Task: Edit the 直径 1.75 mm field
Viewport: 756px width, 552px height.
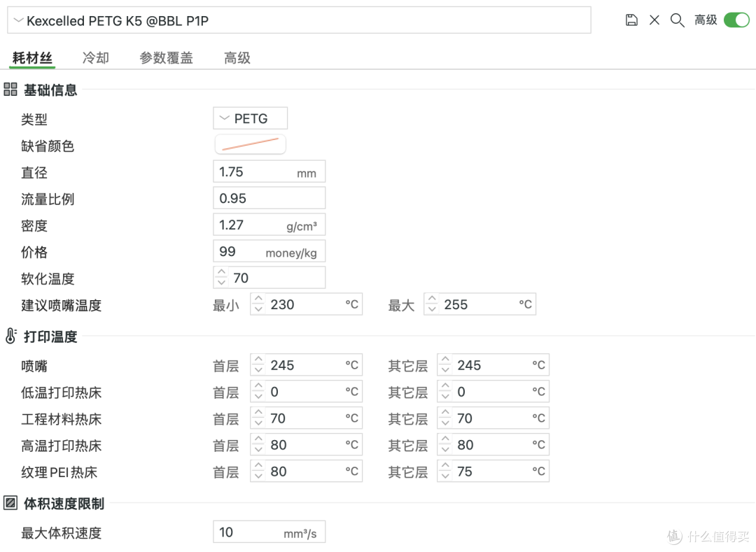Action: click(269, 172)
